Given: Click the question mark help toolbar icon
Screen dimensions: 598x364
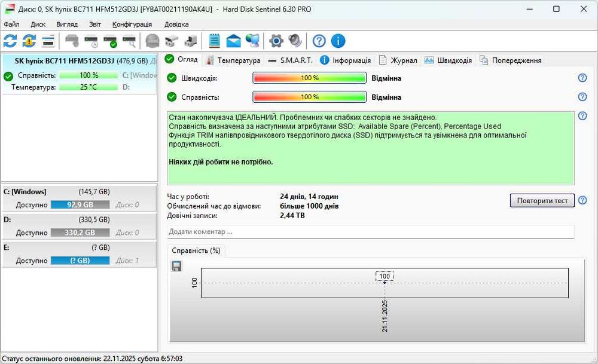Looking at the screenshot, I should pyautogui.click(x=319, y=41).
